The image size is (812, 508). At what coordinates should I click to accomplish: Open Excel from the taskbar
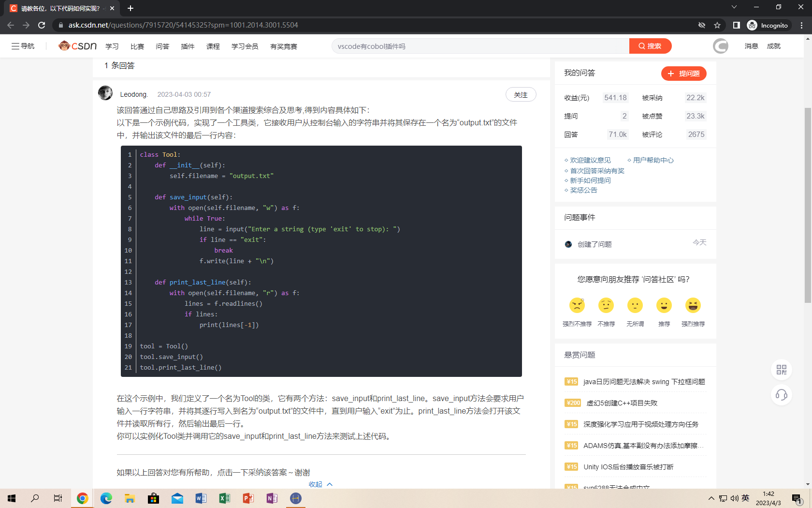pos(224,498)
